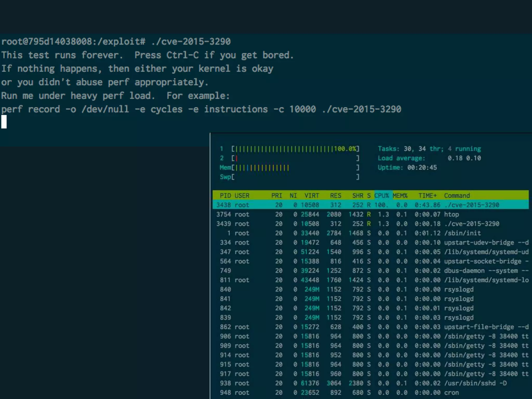Viewport: 532px width, 399px height.
Task: Sort by the CPU% column header
Action: [x=381, y=195]
